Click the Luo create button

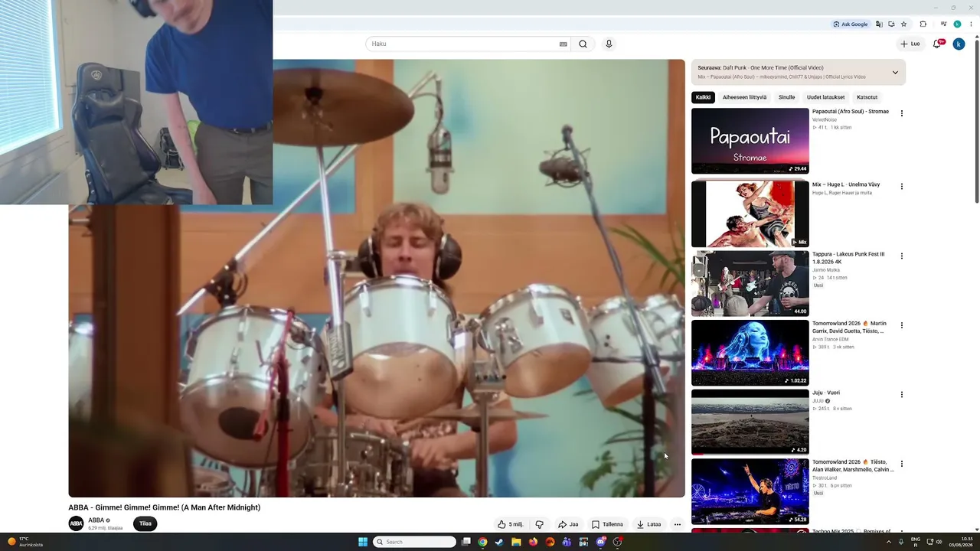click(910, 44)
